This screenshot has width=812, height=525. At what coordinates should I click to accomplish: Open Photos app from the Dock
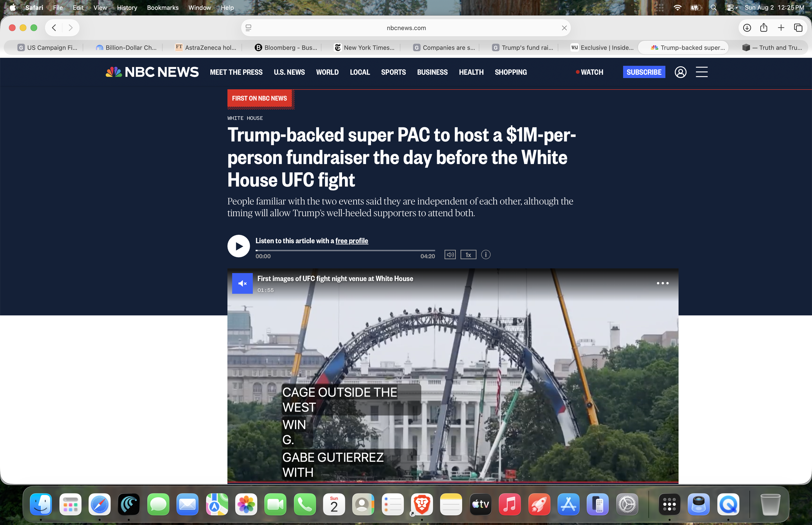point(246,504)
